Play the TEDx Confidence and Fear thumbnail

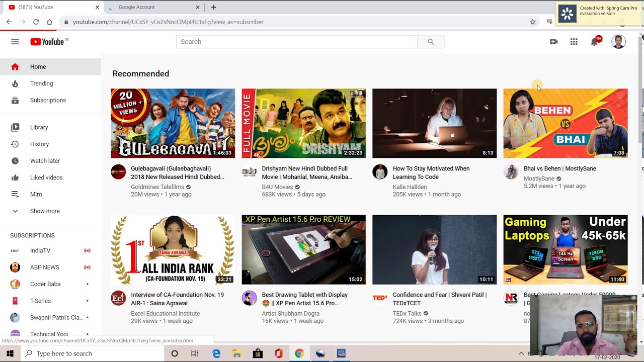(434, 250)
